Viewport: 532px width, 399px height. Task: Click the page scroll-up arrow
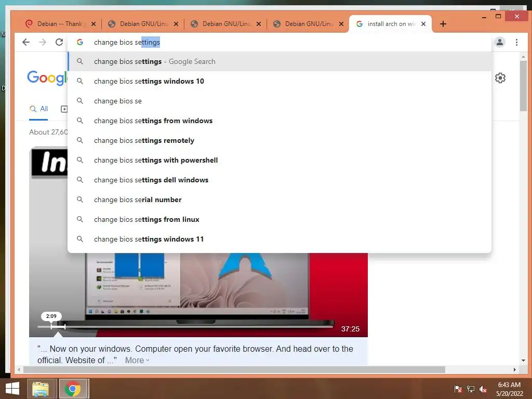[x=523, y=57]
